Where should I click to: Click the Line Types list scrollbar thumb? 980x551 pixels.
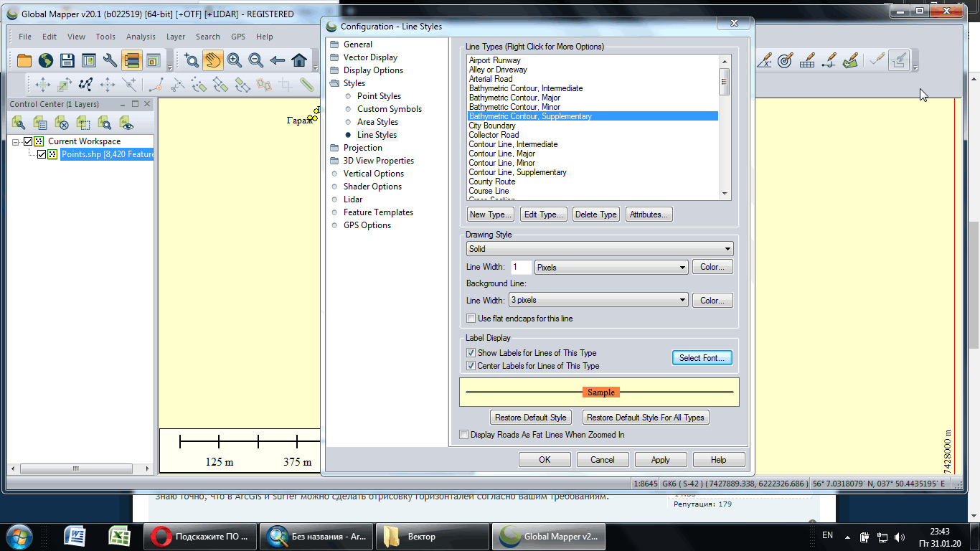pyautogui.click(x=725, y=82)
